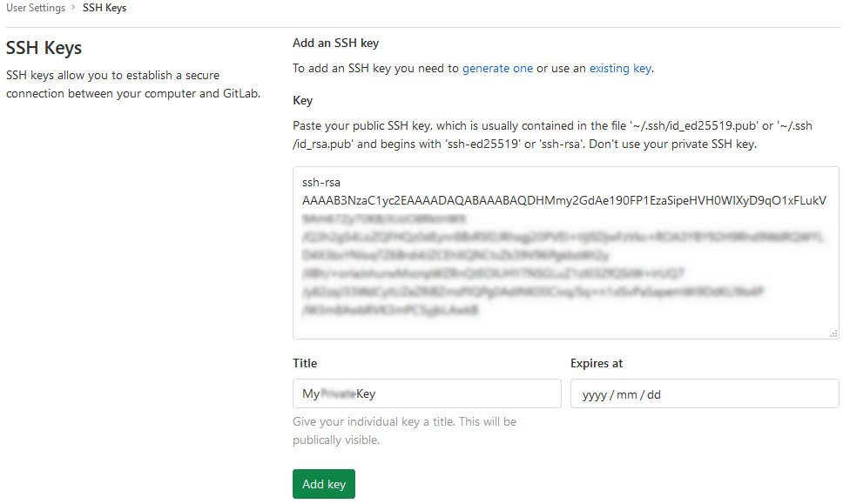Viewport: 843px width, 504px height.
Task: Focus the Title input containing My Key
Action: point(427,393)
